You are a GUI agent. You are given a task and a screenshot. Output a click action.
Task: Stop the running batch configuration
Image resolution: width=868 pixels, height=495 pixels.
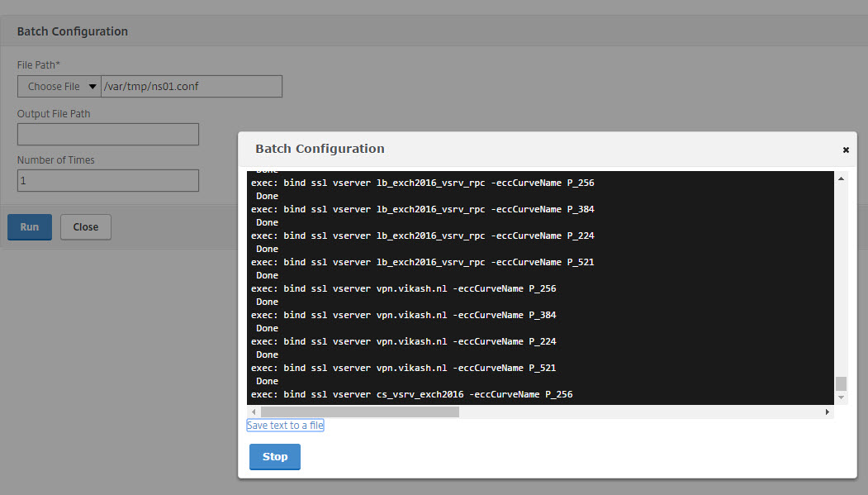[274, 457]
